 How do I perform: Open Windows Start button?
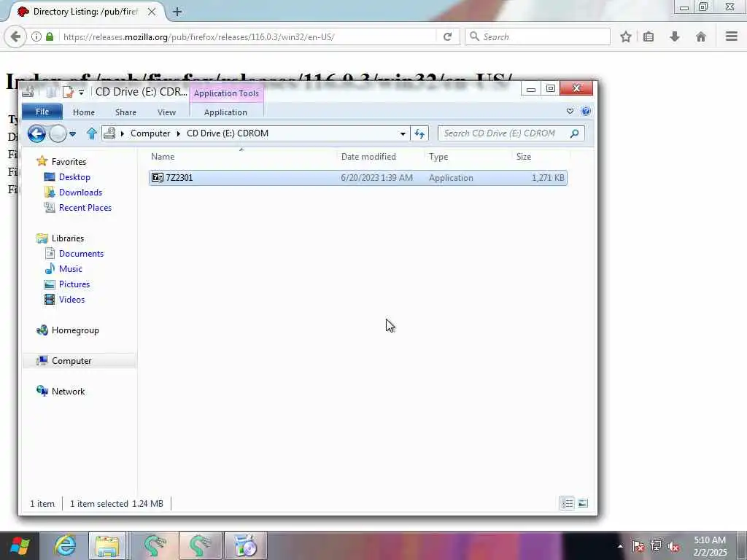click(x=20, y=545)
